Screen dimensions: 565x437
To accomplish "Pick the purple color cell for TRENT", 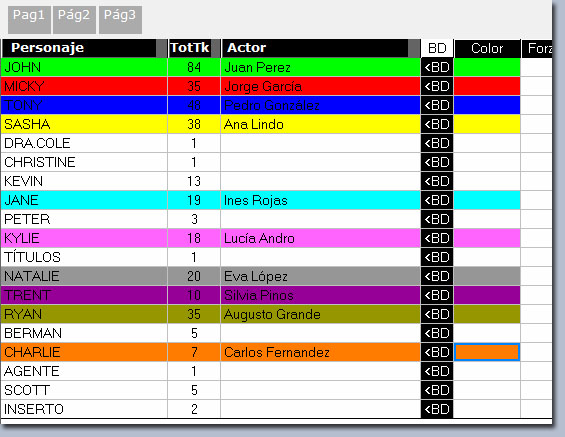I will click(x=487, y=295).
